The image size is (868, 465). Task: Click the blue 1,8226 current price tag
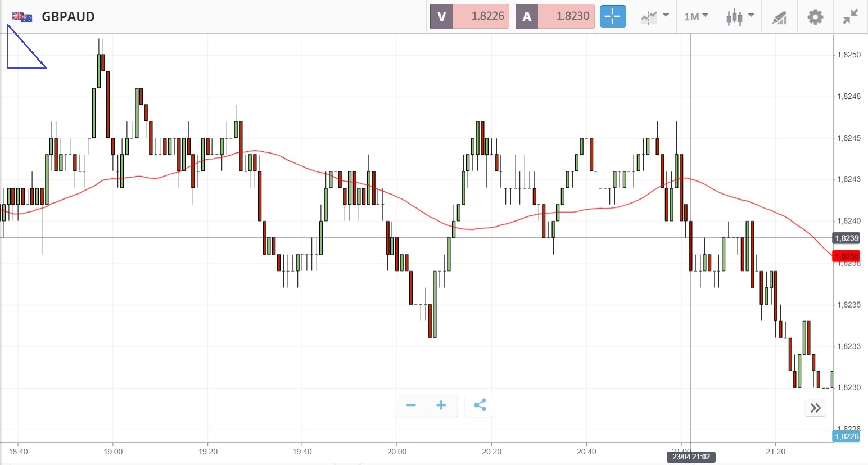point(846,436)
